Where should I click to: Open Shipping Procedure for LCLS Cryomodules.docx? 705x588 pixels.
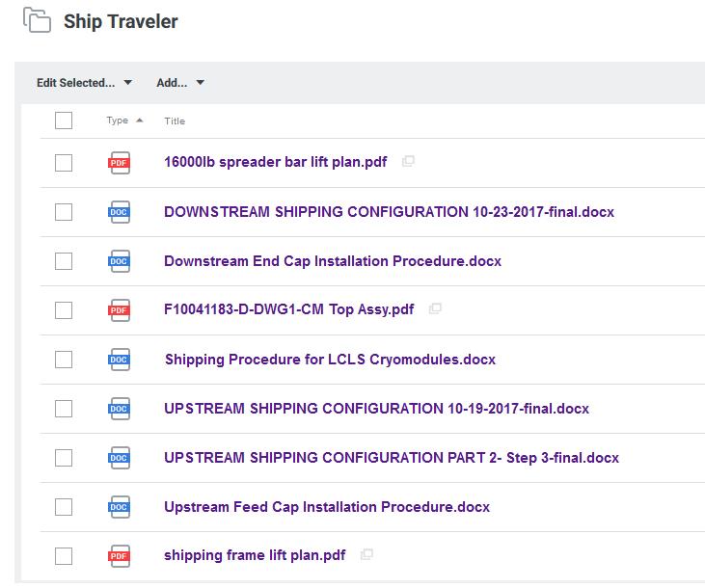click(x=330, y=360)
